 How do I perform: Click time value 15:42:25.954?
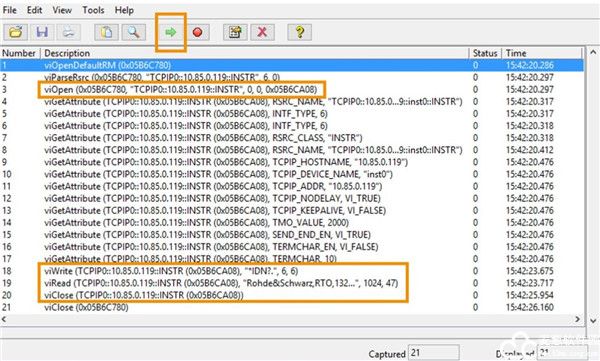point(530,295)
